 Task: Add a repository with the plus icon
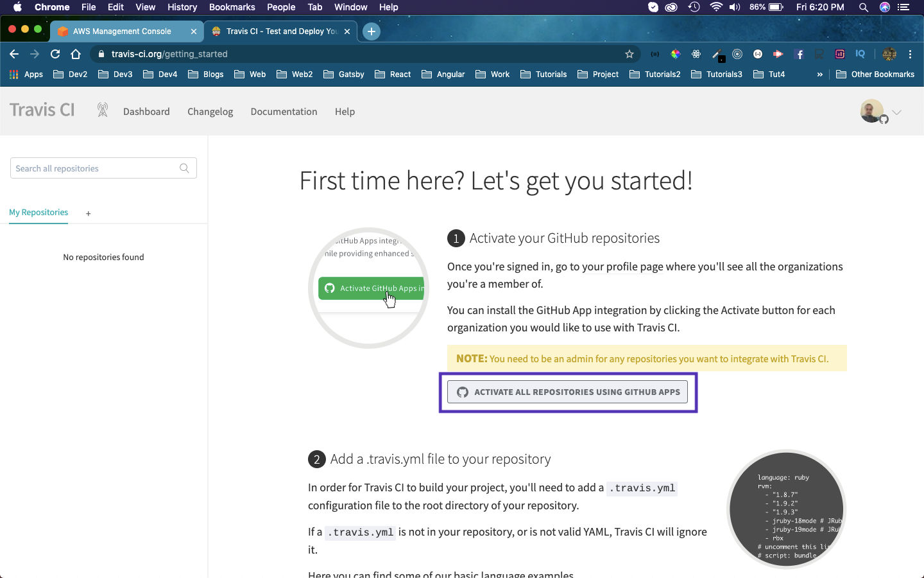click(88, 213)
